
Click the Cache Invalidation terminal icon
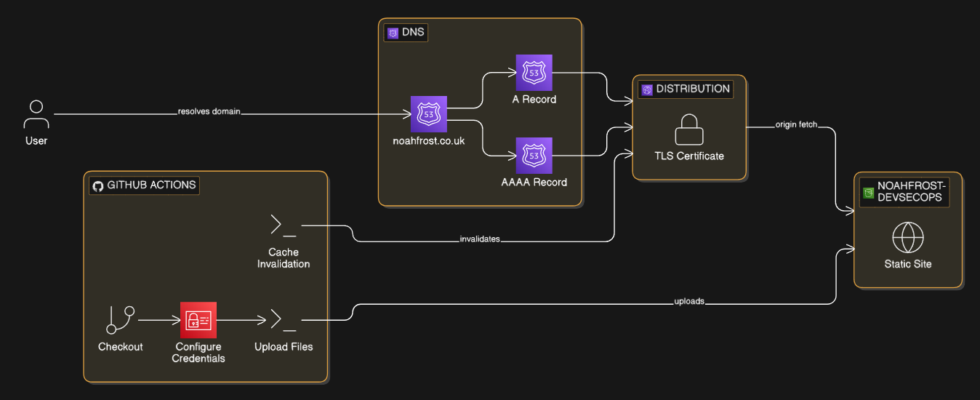[x=284, y=225]
